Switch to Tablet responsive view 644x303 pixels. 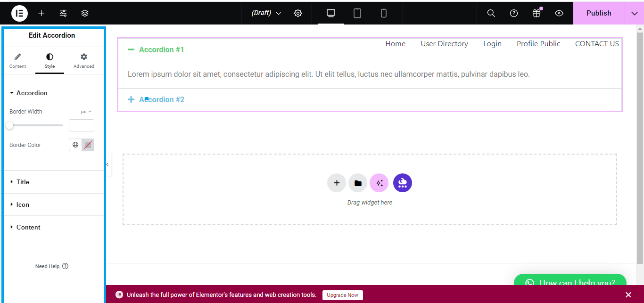coord(357,13)
